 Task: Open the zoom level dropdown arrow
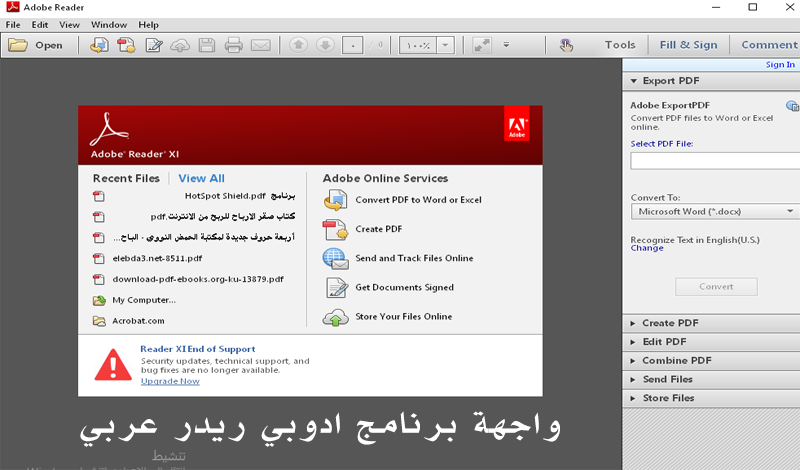click(x=445, y=45)
